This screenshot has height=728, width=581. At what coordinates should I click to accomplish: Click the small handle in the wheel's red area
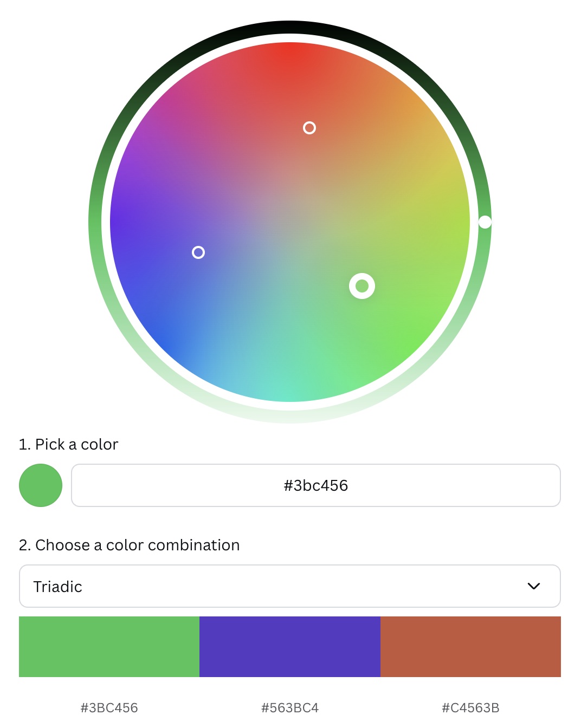click(309, 128)
